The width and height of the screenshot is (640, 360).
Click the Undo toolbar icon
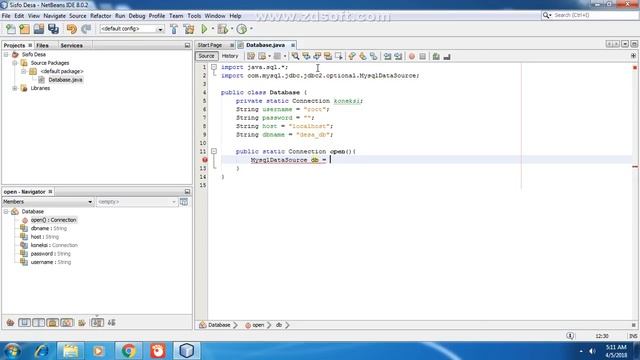[72, 29]
